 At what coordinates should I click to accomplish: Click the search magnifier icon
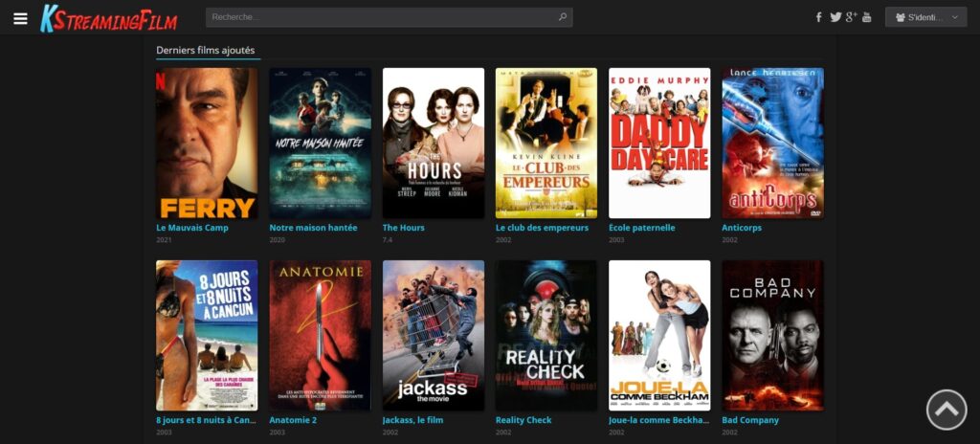pos(563,17)
